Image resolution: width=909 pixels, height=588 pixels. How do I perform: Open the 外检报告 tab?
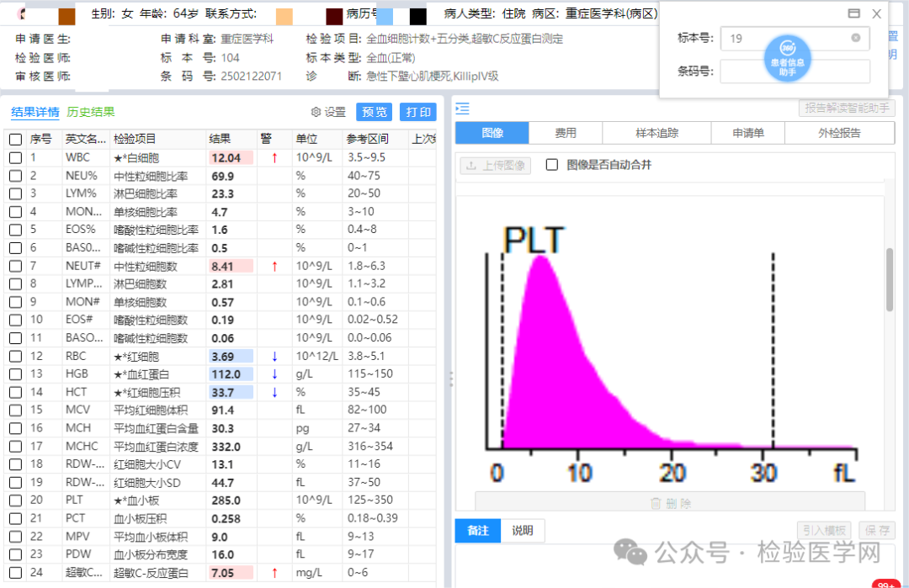(x=839, y=133)
